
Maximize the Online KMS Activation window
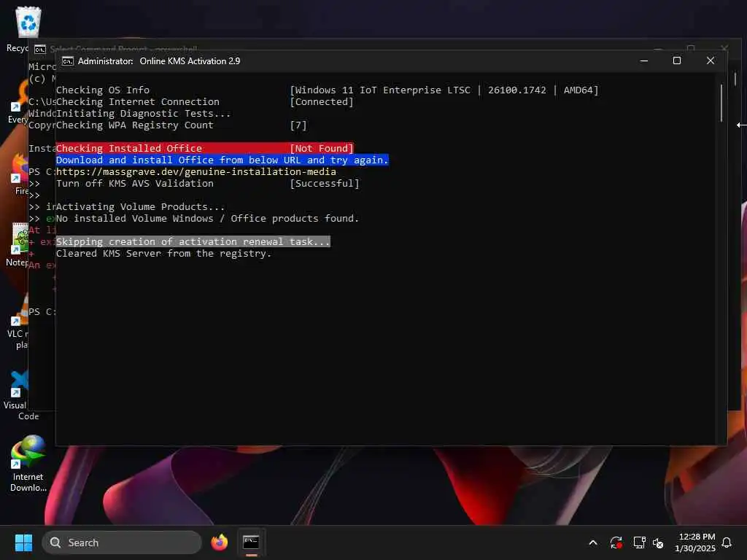coord(676,61)
